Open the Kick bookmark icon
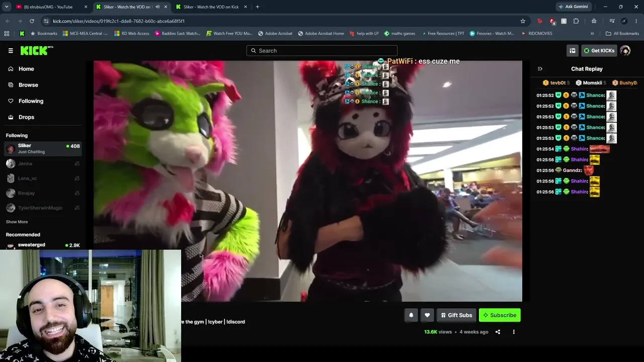Viewport: 644px width, 362px height. point(22,34)
